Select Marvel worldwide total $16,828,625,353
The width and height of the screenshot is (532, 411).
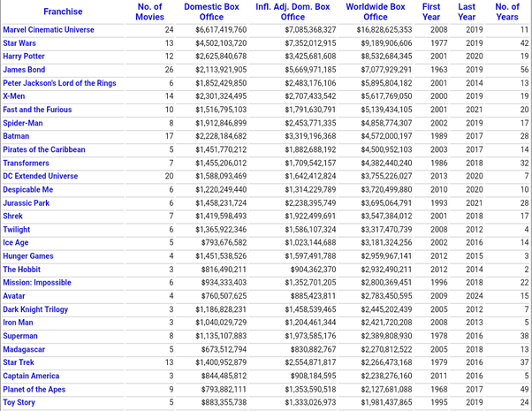click(x=384, y=30)
